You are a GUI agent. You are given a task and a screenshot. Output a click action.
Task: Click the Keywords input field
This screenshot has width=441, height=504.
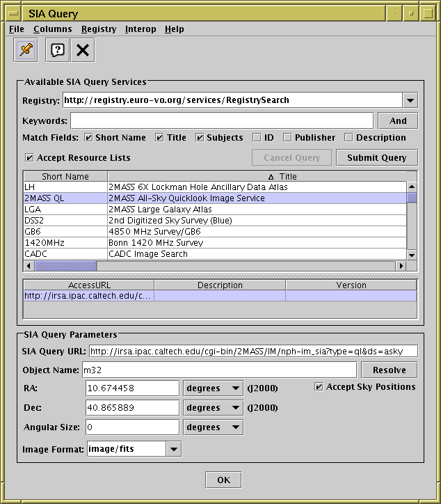[222, 121]
